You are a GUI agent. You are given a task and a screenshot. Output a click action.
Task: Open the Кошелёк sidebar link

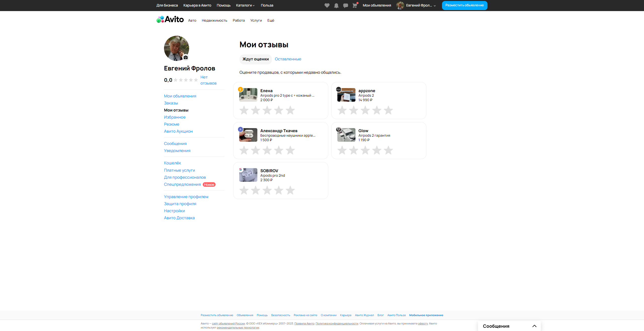tap(172, 163)
